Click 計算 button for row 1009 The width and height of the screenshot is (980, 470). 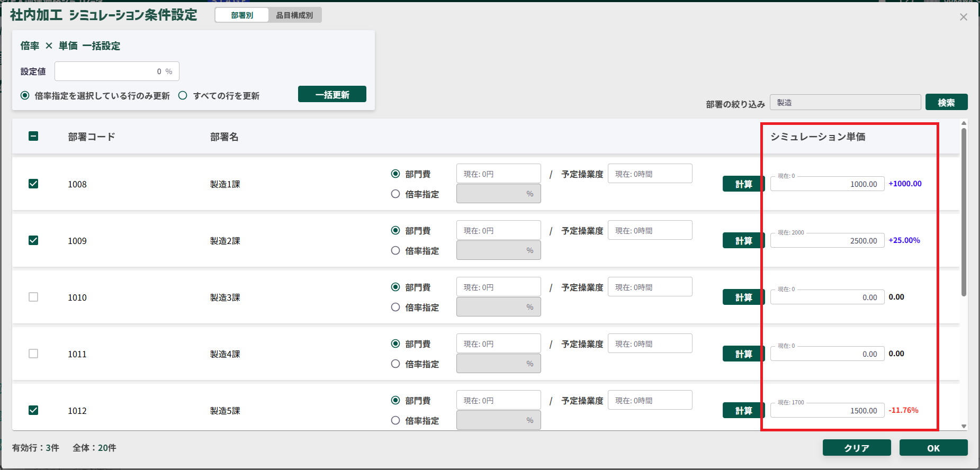[x=743, y=240]
